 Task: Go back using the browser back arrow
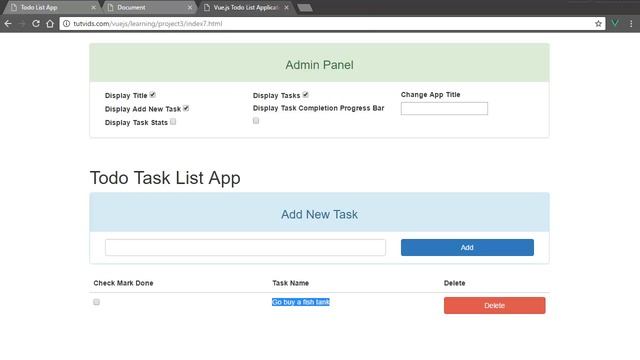tap(8, 24)
